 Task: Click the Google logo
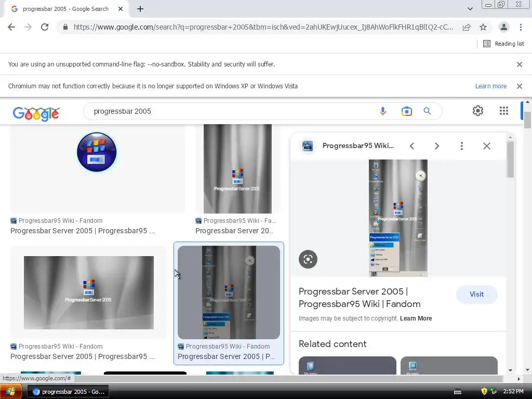[x=36, y=114]
